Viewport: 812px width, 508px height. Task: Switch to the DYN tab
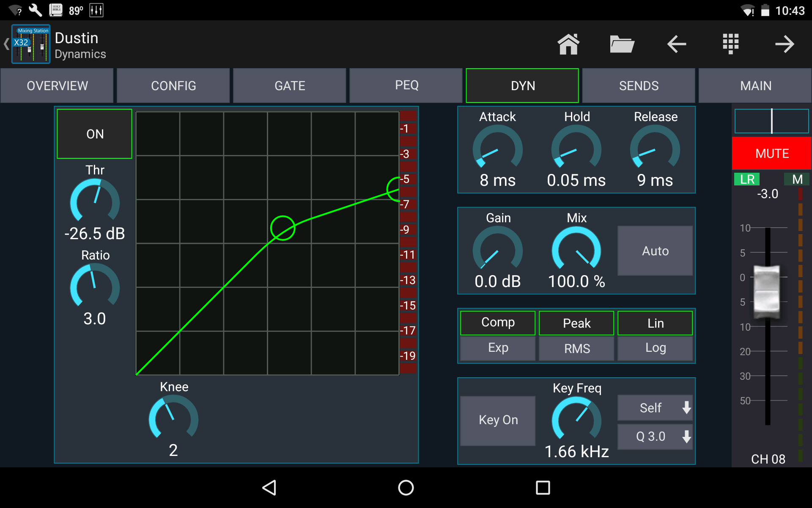pos(522,86)
